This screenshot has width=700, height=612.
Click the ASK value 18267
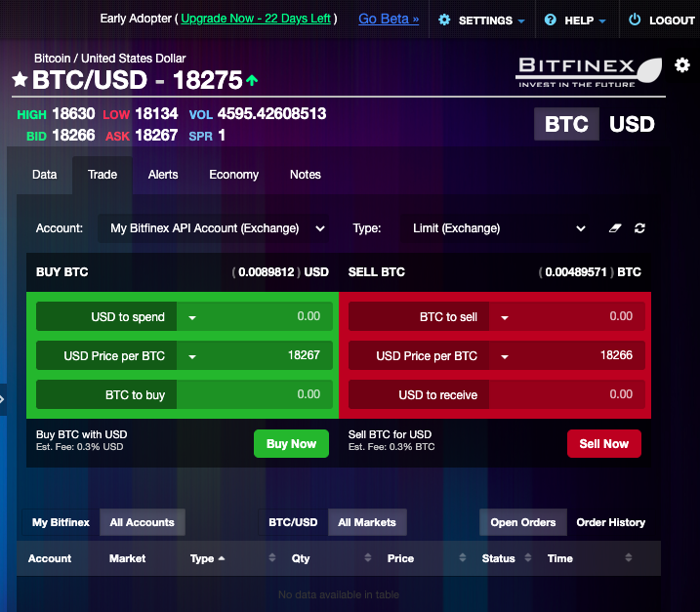(x=156, y=136)
